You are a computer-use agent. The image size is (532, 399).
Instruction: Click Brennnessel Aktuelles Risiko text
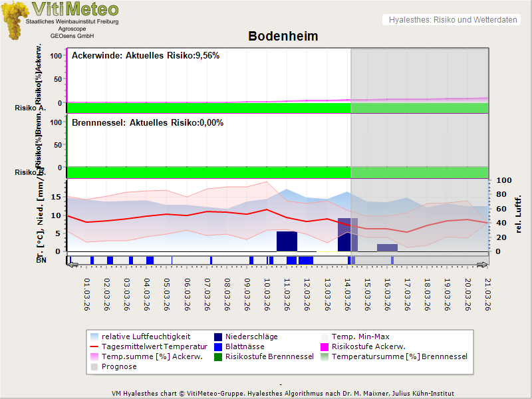click(x=148, y=123)
